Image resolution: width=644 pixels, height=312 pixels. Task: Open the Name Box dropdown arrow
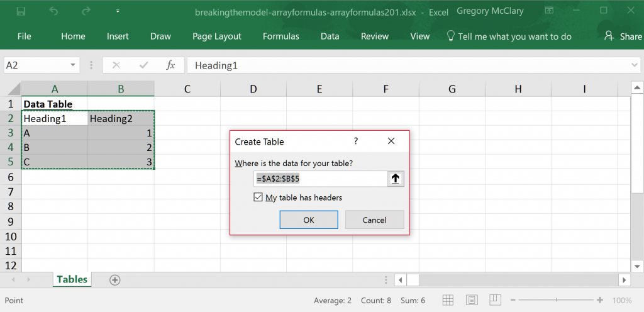click(74, 65)
